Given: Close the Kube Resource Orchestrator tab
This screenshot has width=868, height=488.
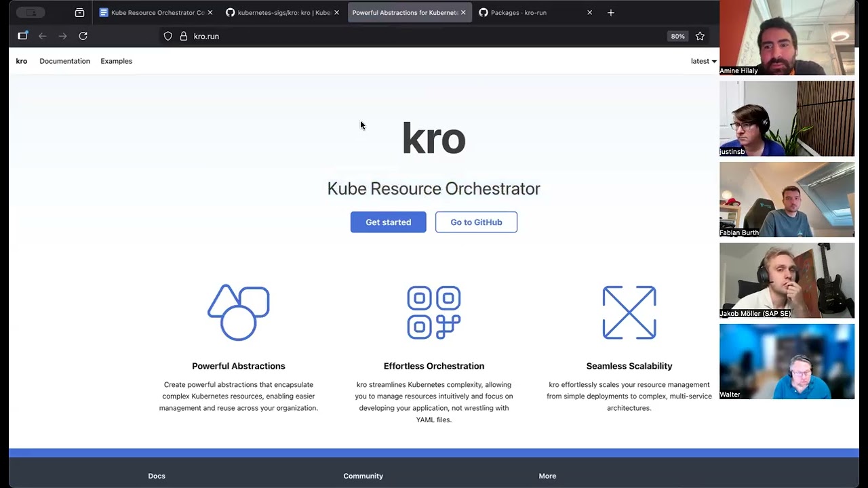Looking at the screenshot, I should [210, 12].
